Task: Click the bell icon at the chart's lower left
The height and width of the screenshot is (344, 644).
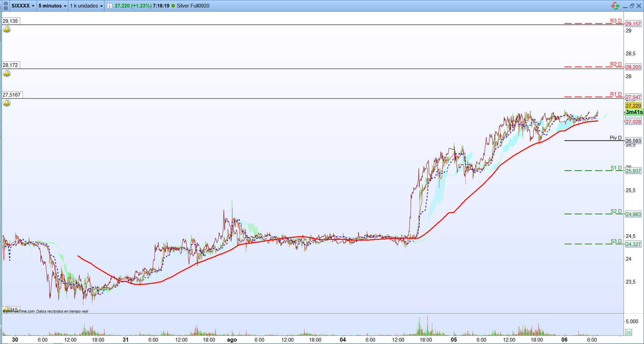Action: point(7,309)
